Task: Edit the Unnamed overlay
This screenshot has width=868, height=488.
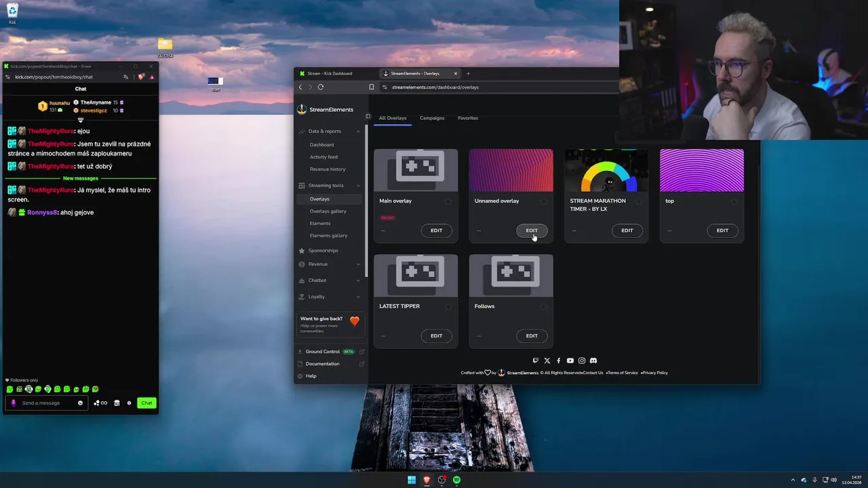Action: click(x=532, y=230)
